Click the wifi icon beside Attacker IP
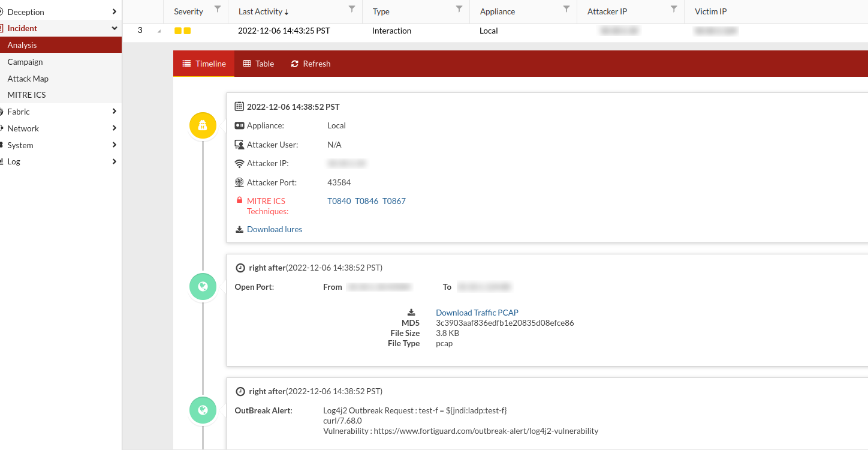868x450 pixels. click(x=239, y=163)
